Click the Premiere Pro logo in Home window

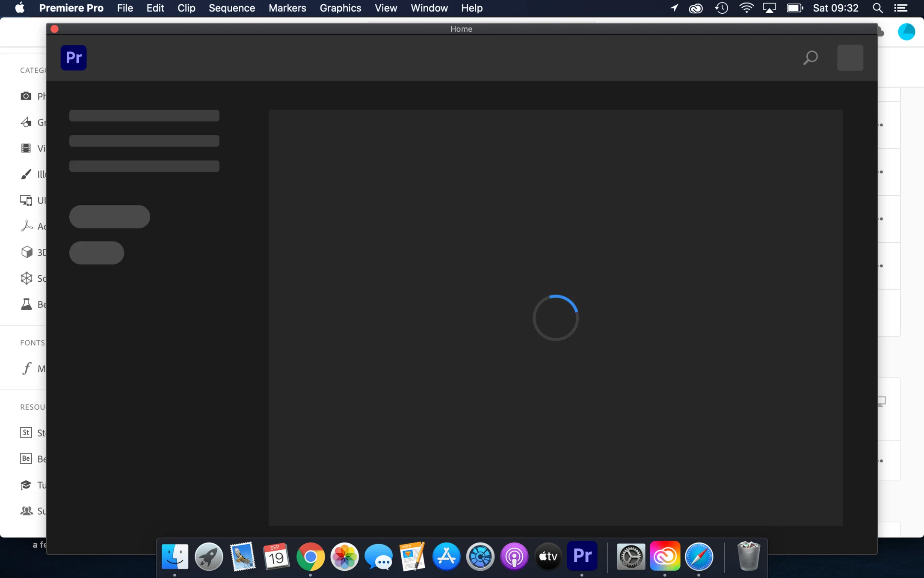click(74, 57)
